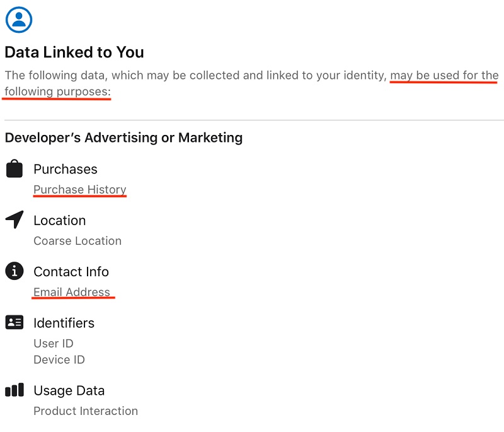Screen dimensions: 504x432
Task: Click the Usage Data category label
Action: 69,390
